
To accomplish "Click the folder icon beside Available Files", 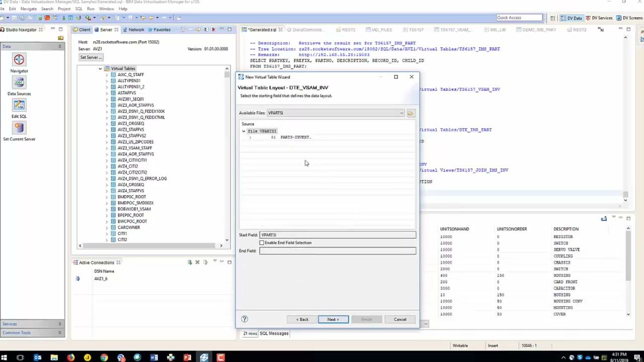I will tap(411, 113).
